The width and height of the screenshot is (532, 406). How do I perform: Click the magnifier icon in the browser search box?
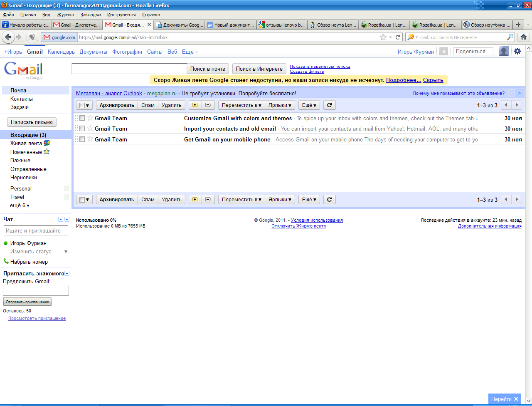pos(510,37)
